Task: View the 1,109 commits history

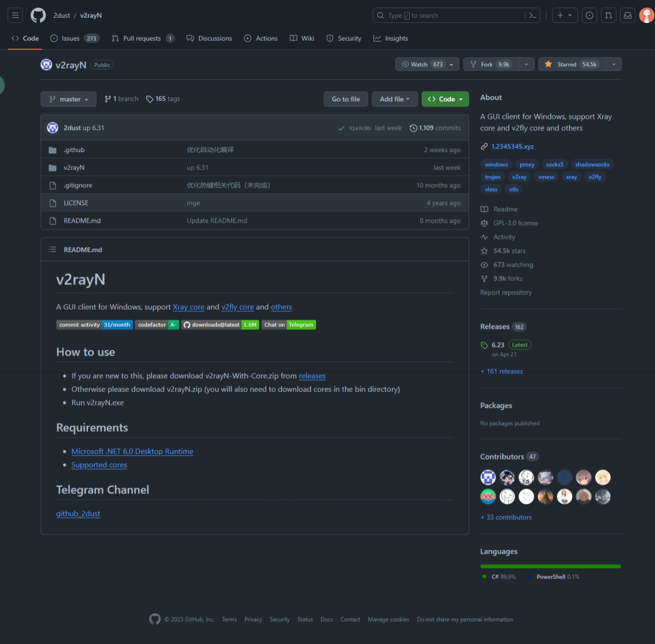Action: pos(435,128)
